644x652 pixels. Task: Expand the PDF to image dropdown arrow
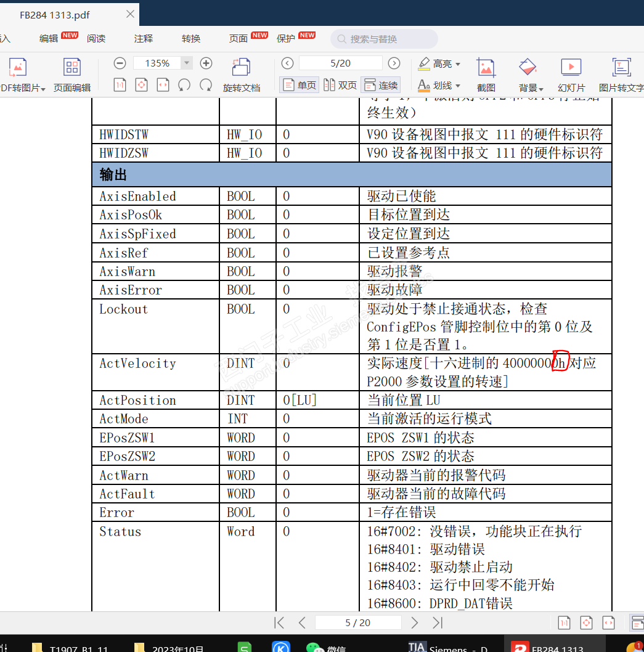coord(43,89)
